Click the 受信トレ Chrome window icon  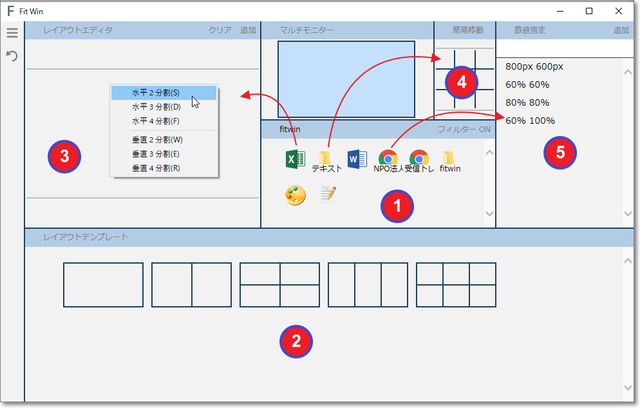[420, 157]
